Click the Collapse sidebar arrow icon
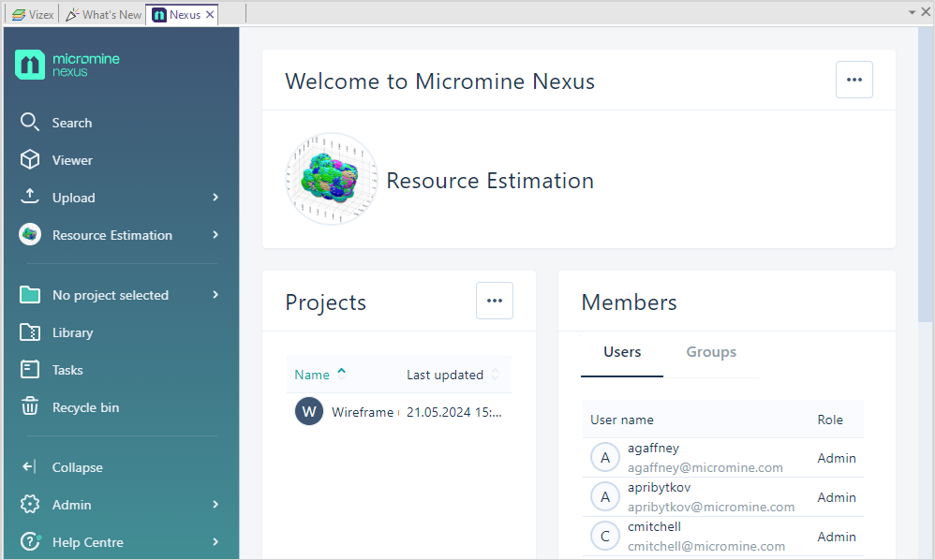Screen dimensions: 935x560 [29, 466]
